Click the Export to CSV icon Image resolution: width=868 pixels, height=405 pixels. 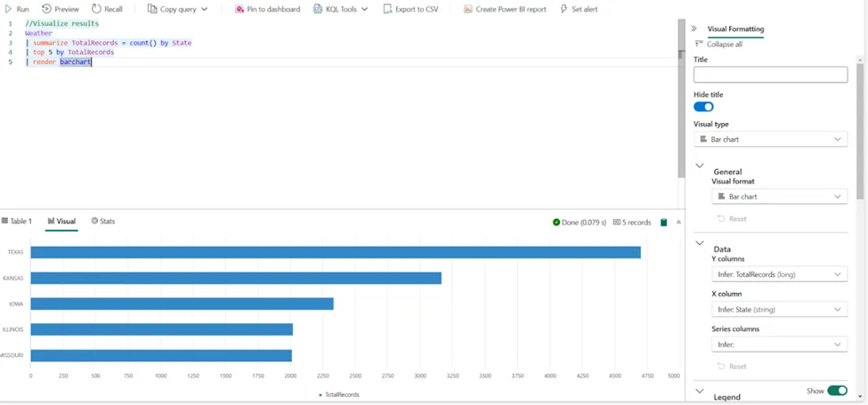tap(387, 9)
